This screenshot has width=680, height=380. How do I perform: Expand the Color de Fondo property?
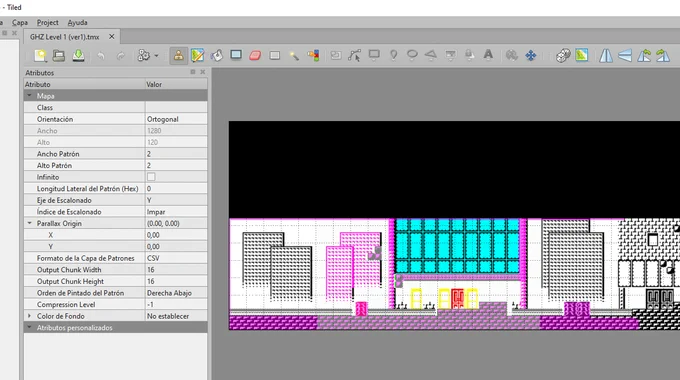(29, 316)
